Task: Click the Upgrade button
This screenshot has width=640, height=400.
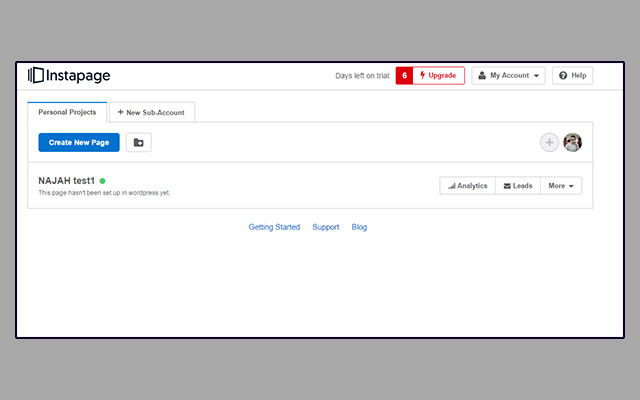Action: click(x=439, y=76)
